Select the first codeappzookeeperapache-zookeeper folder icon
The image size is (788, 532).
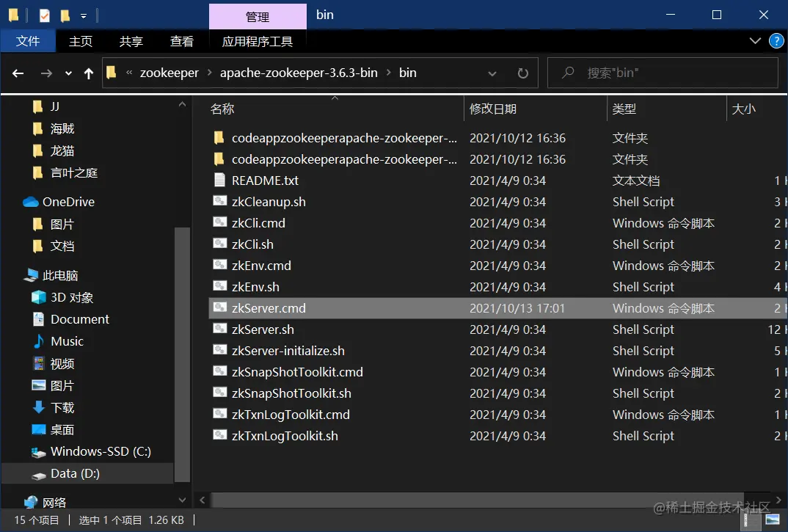[x=219, y=138]
